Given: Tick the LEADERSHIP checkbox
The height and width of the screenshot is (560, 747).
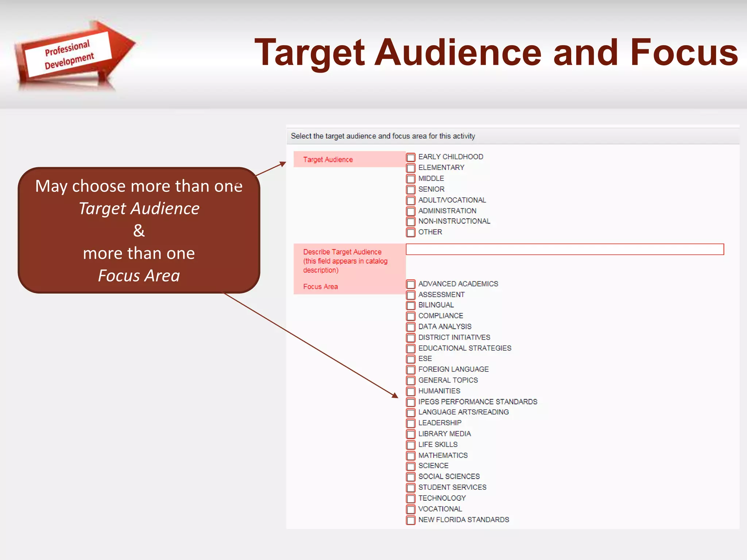Looking at the screenshot, I should click(411, 424).
